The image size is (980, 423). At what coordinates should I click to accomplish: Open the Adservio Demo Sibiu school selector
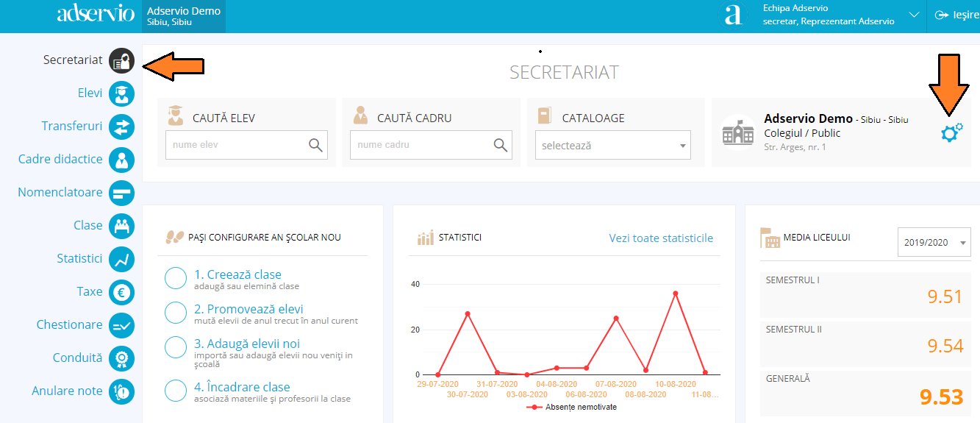[x=184, y=16]
